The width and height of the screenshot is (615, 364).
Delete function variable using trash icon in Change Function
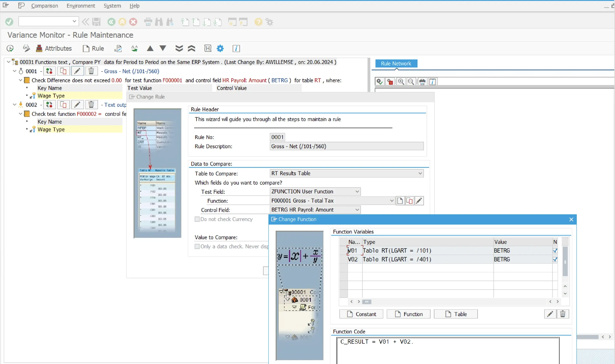point(563,314)
